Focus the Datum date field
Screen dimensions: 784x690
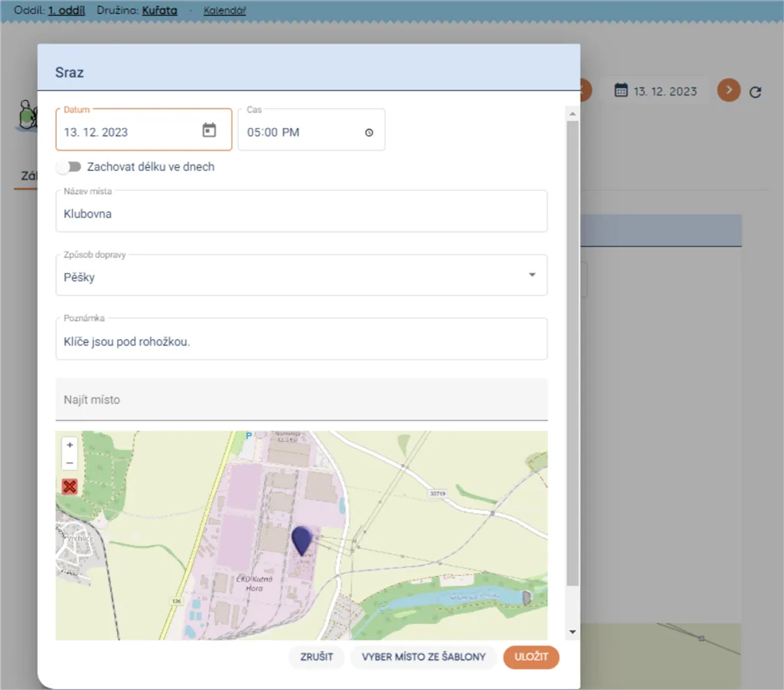point(144,129)
